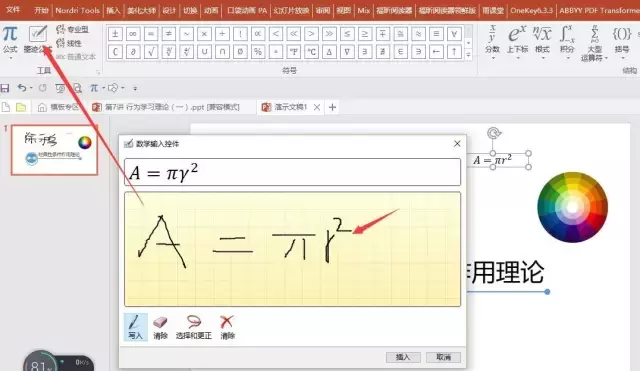640x371 pixels.
Task: Expand the symbols gallery more arrow
Action: (469, 54)
